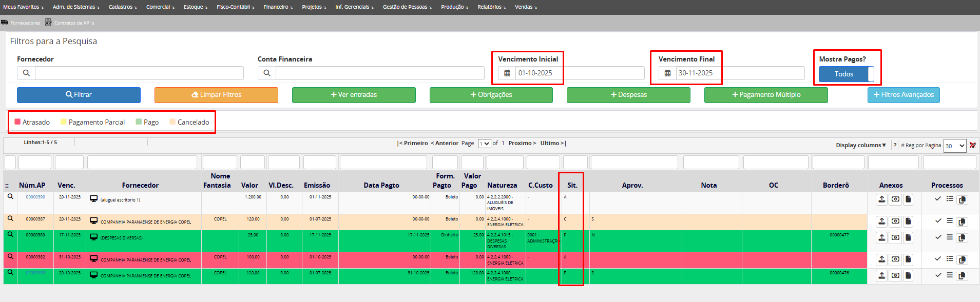Open the Financeiro menu
The height and width of the screenshot is (302, 980).
point(278,7)
